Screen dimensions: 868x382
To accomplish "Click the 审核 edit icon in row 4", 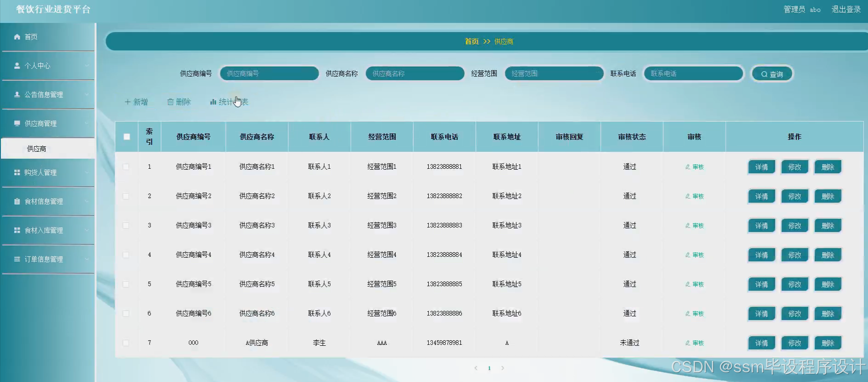I will coord(688,255).
